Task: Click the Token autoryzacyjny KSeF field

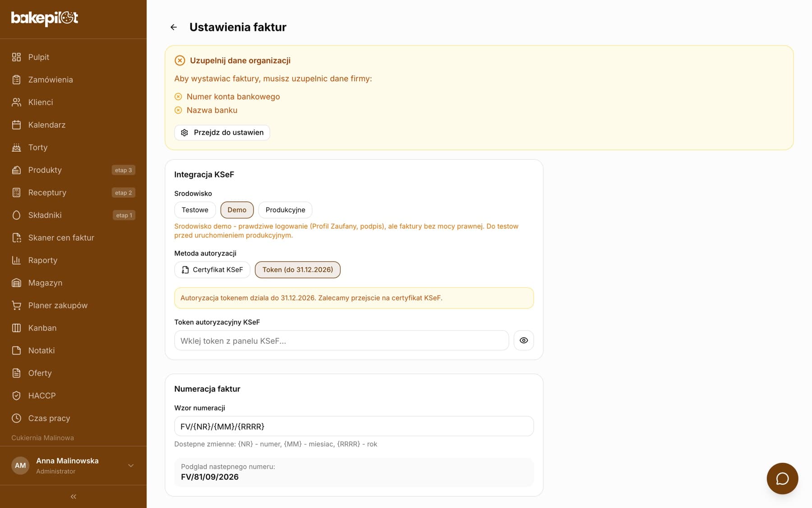Action: point(341,340)
